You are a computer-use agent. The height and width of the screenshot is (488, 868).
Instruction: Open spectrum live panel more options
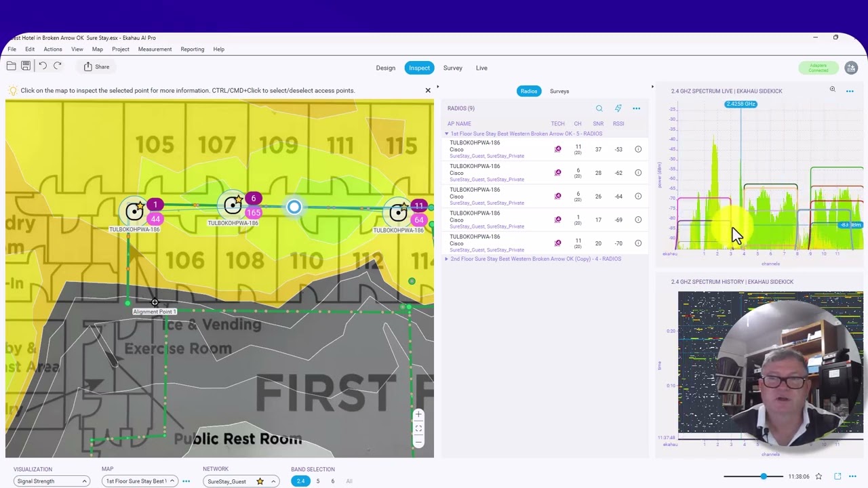[850, 91]
